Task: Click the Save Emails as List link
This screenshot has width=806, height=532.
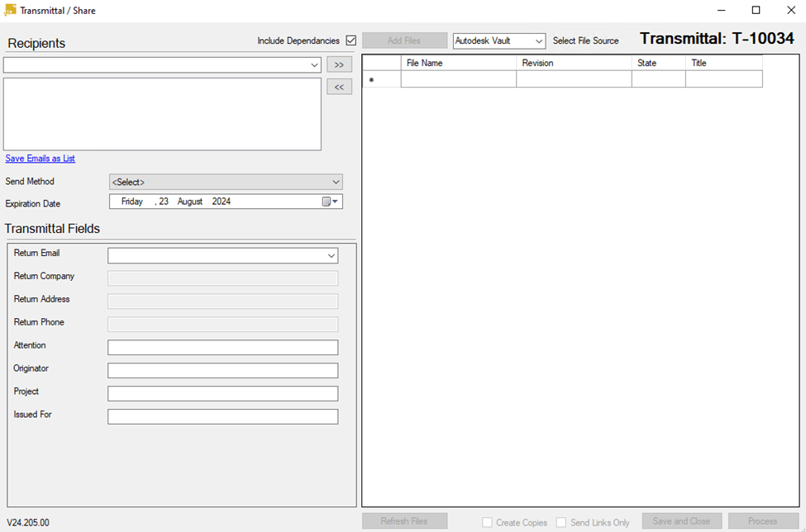Action: (x=41, y=159)
